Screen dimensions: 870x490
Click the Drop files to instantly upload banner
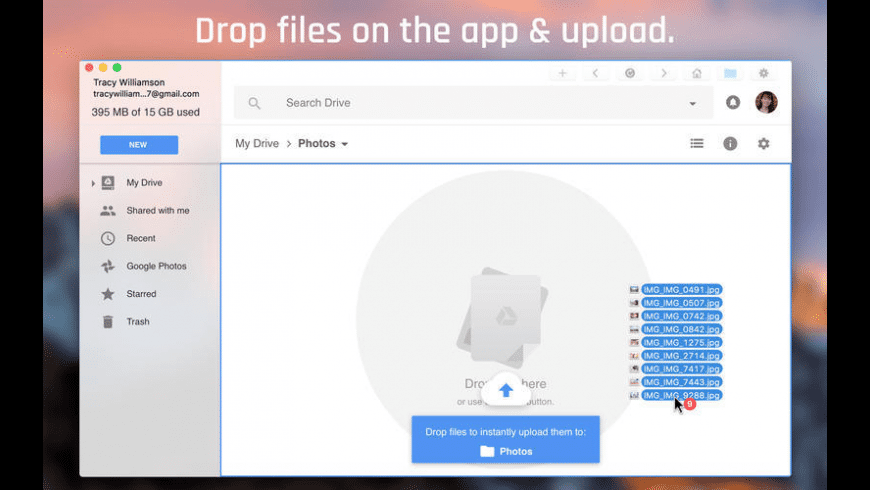pyautogui.click(x=505, y=440)
